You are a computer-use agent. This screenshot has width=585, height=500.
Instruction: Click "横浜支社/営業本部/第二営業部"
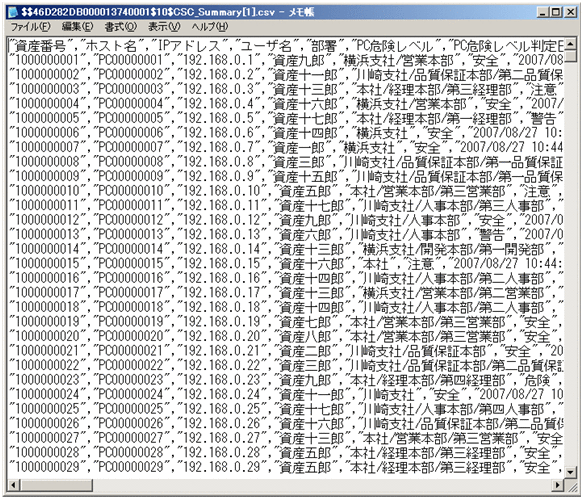point(453,293)
